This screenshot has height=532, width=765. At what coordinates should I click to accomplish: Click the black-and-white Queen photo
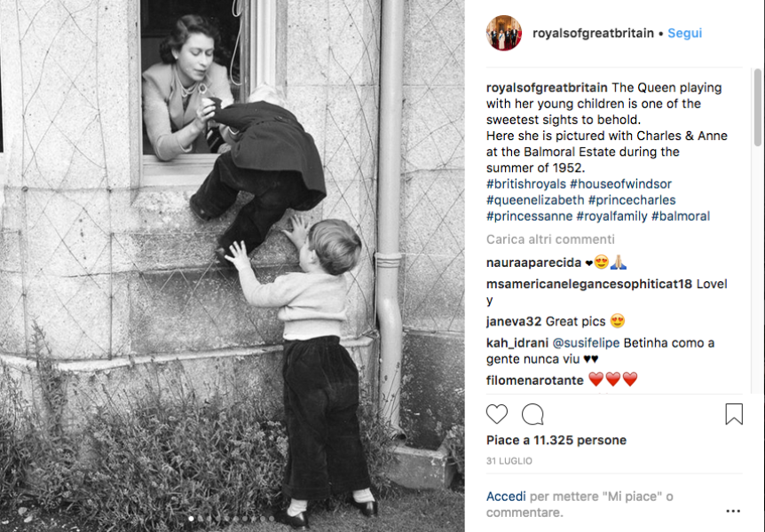click(233, 266)
